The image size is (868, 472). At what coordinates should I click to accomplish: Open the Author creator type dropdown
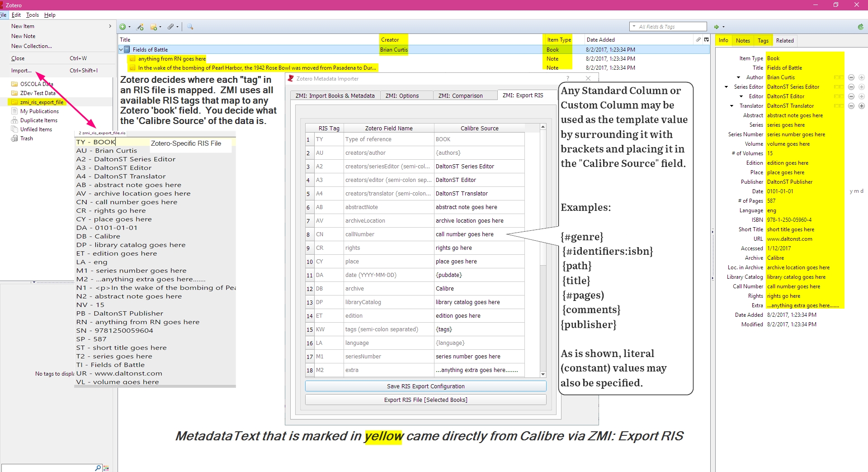739,77
